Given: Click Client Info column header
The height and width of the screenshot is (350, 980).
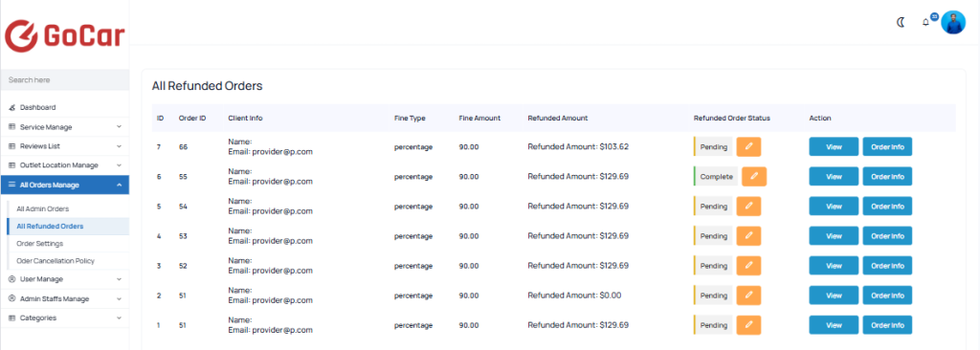Looking at the screenshot, I should (245, 119).
